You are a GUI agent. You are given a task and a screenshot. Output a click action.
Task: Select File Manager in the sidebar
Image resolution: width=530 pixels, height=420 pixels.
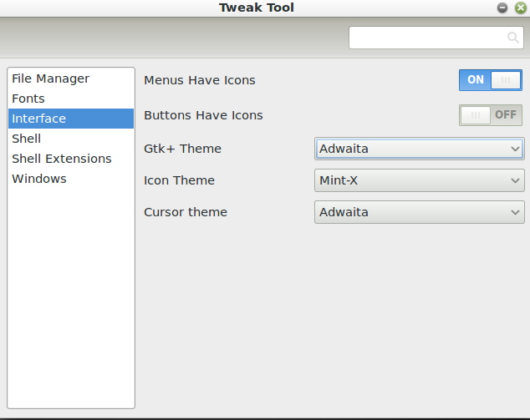[51, 78]
